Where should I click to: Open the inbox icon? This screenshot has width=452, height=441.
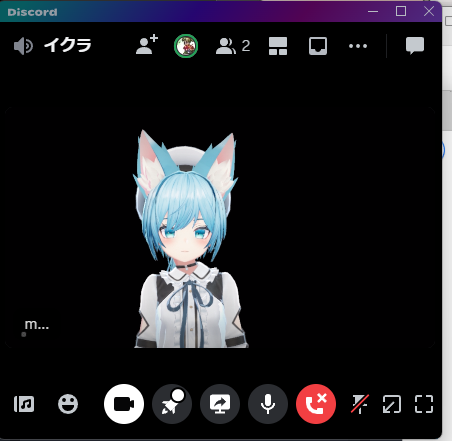tap(318, 46)
